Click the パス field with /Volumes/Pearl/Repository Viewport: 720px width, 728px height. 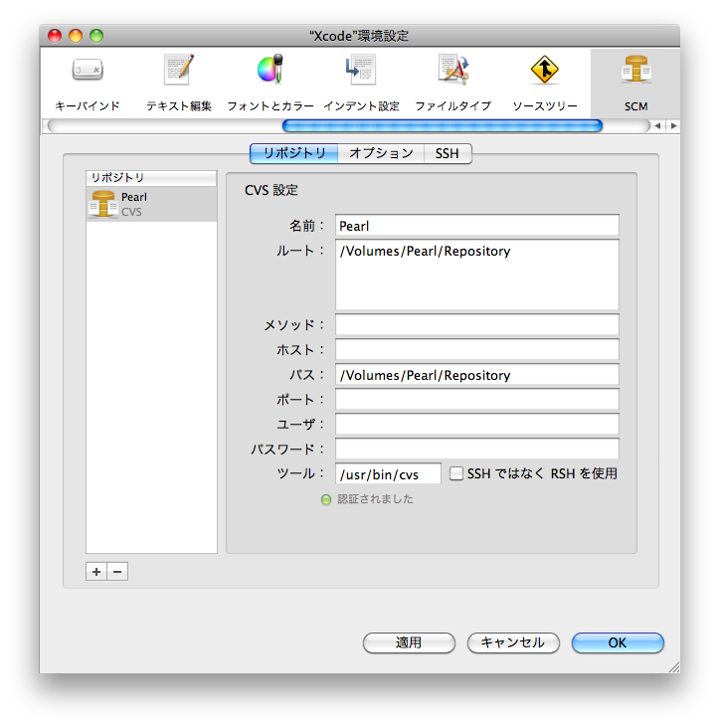click(x=476, y=375)
